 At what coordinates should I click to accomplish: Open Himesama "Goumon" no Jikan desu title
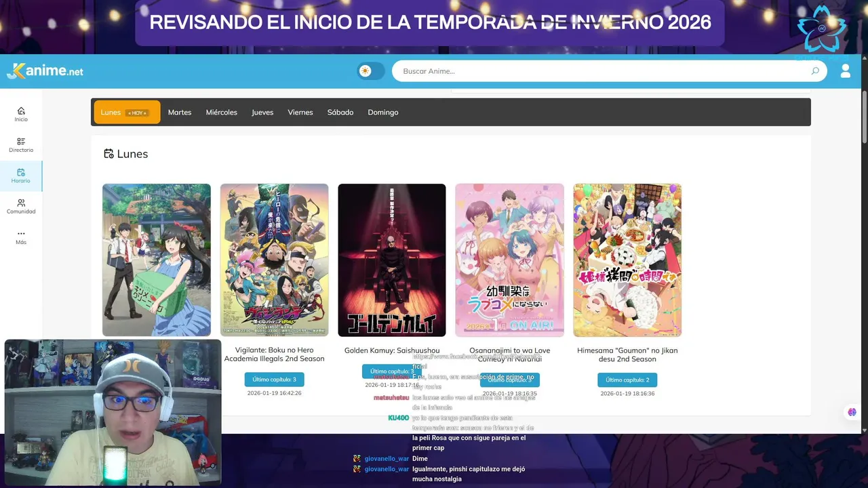[x=627, y=354]
